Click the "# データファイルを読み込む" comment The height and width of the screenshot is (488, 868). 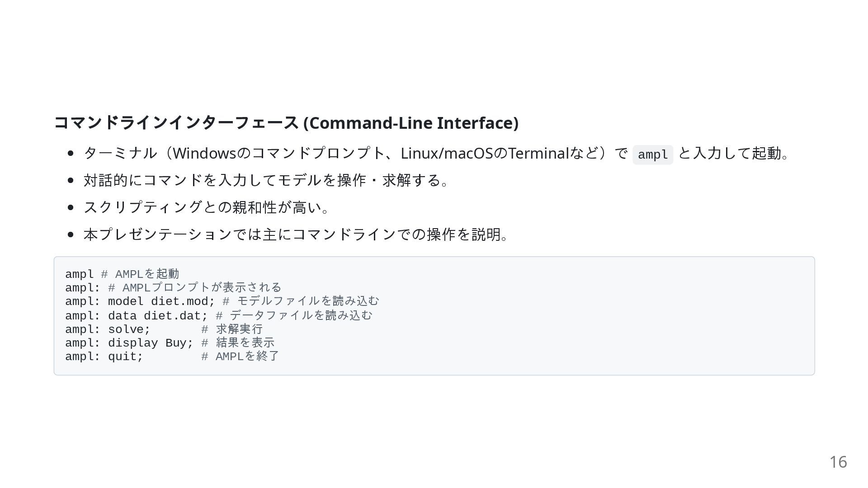[294, 315]
